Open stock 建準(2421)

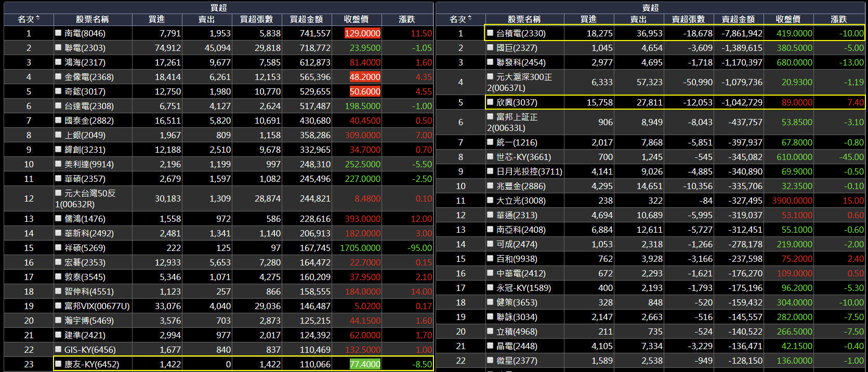(x=85, y=335)
